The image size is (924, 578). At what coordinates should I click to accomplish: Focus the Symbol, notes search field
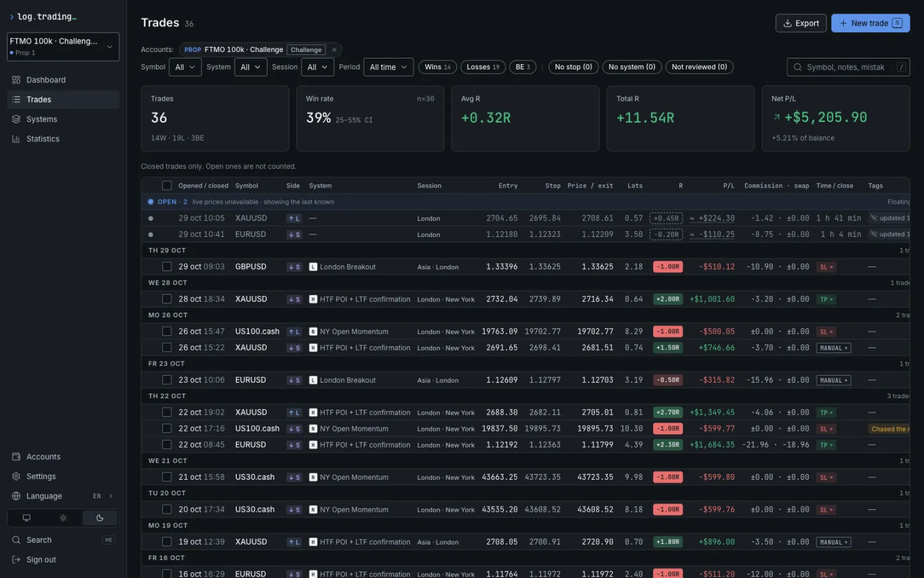848,67
